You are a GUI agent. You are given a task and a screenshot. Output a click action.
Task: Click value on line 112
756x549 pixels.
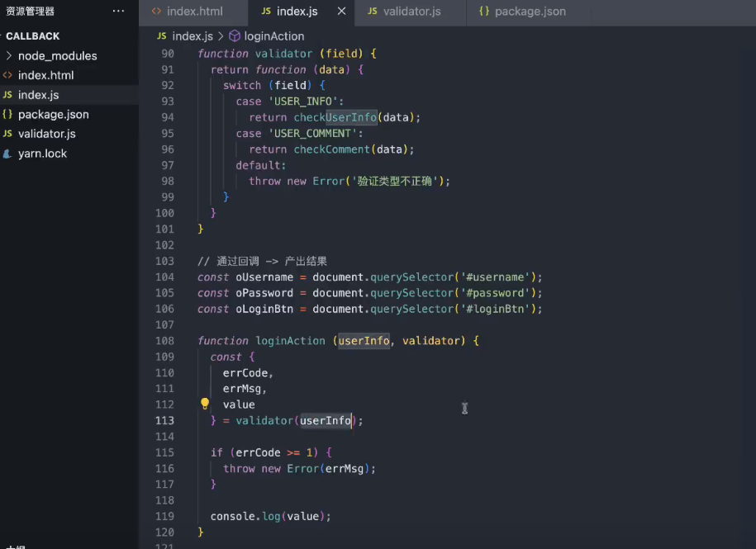tap(239, 405)
